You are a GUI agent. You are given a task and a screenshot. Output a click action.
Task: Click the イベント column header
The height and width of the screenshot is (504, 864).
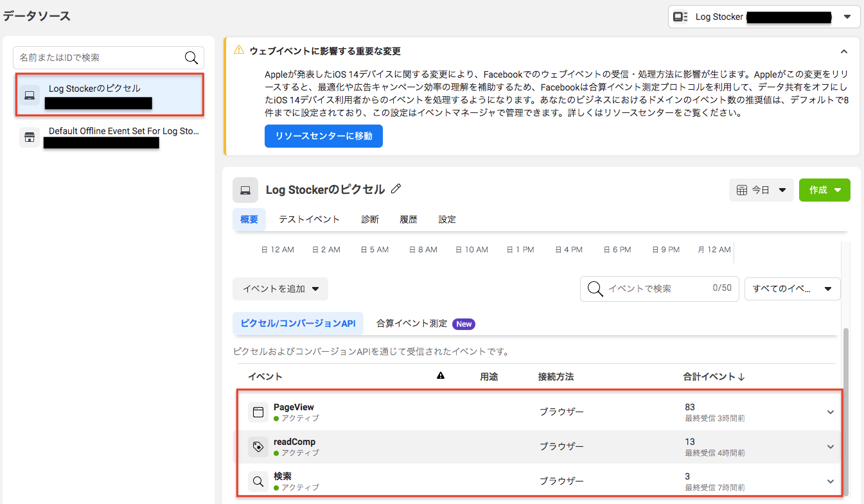pos(265,377)
